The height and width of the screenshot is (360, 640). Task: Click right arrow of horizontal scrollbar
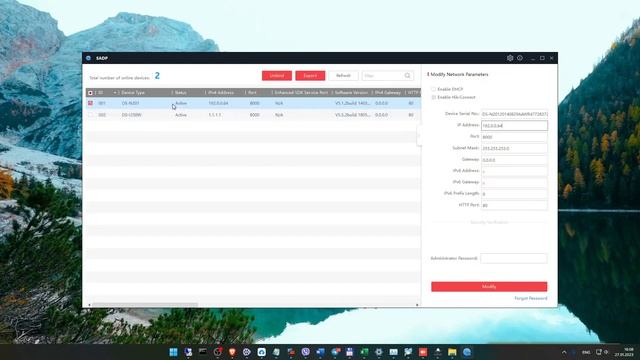tap(417, 304)
